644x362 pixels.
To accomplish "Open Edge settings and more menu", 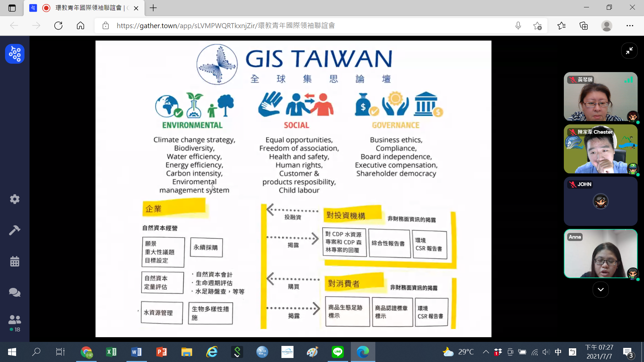I will coord(630,25).
